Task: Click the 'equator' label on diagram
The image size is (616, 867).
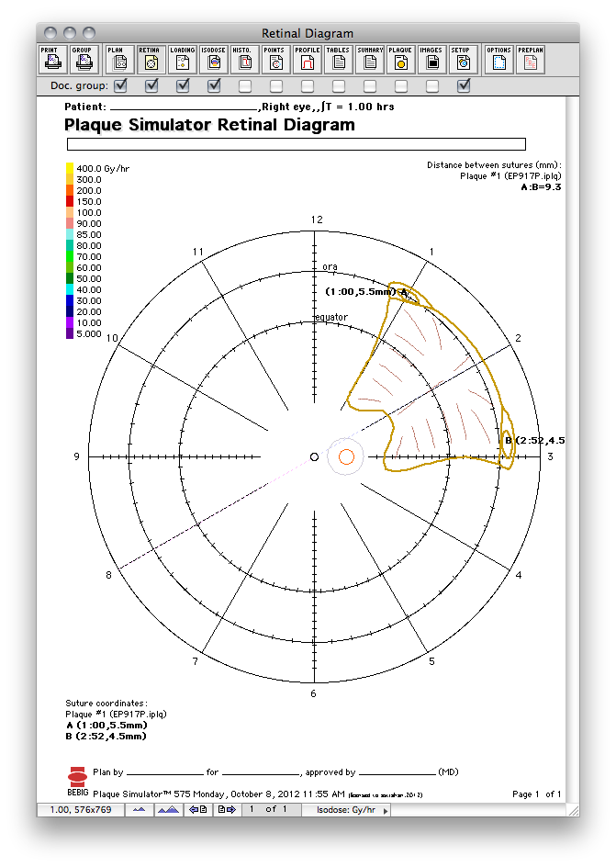Action: pyautogui.click(x=331, y=317)
